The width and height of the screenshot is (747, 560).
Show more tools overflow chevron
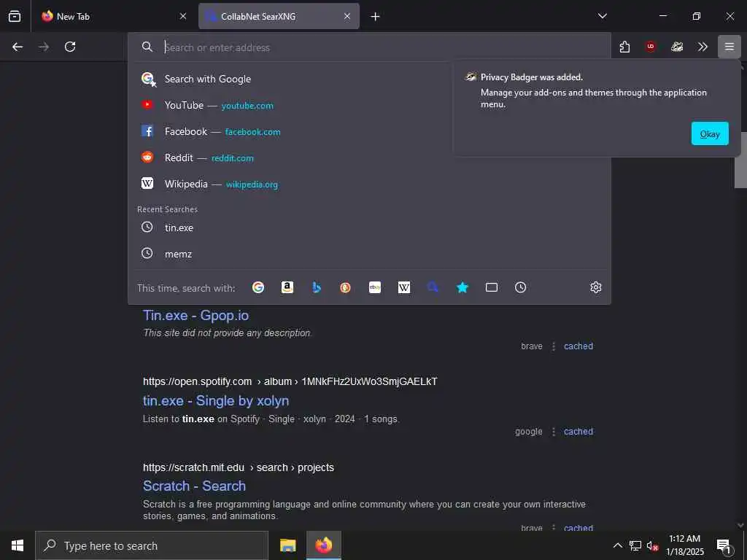click(x=703, y=47)
